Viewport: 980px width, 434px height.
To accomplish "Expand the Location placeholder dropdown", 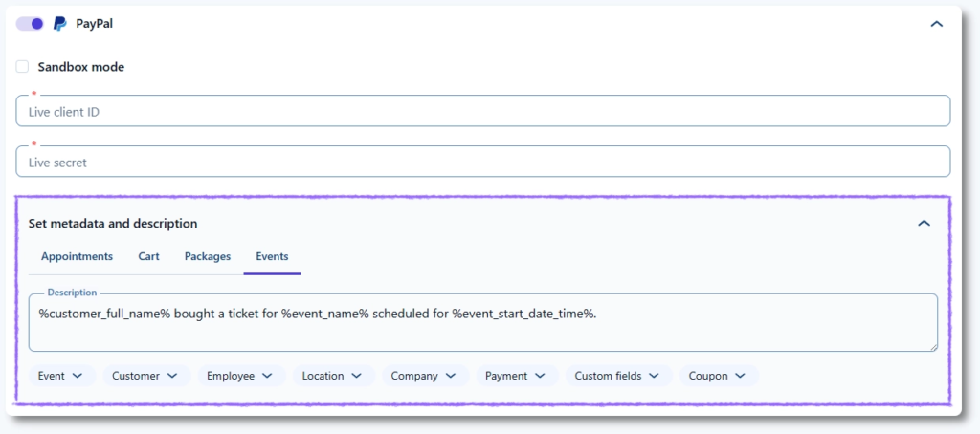I will [x=333, y=376].
